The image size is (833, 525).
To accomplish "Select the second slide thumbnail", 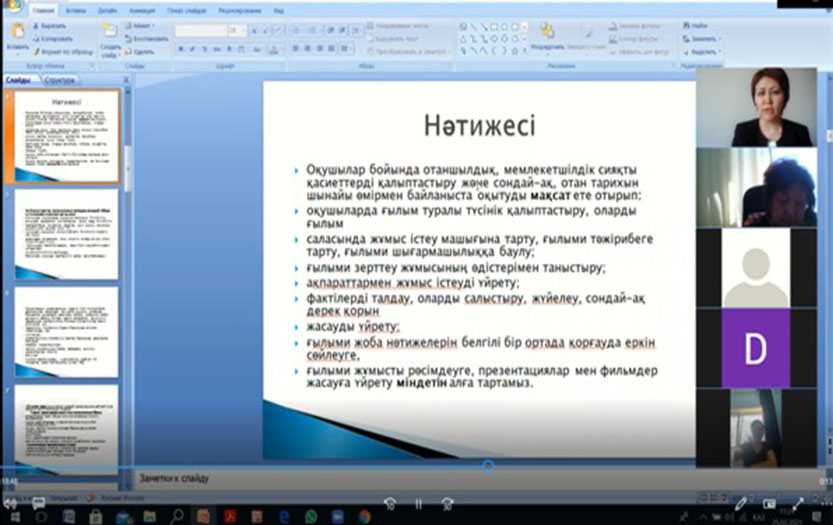I will [x=66, y=235].
